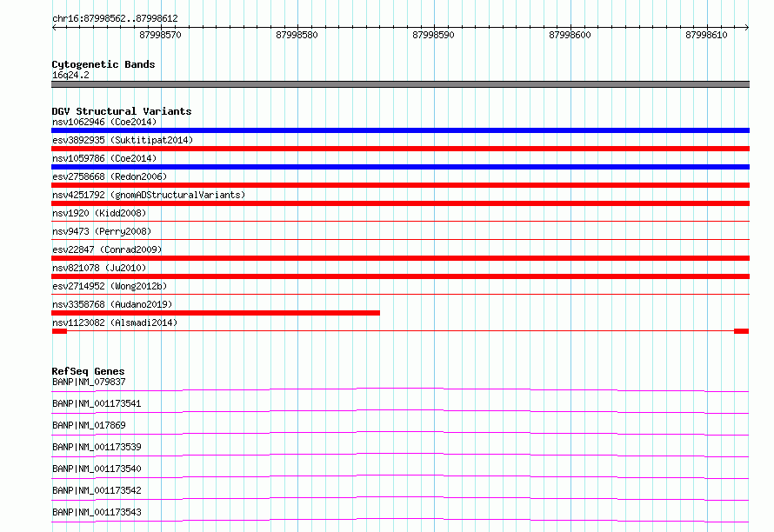Select the RefSeq Genes track title

click(88, 371)
